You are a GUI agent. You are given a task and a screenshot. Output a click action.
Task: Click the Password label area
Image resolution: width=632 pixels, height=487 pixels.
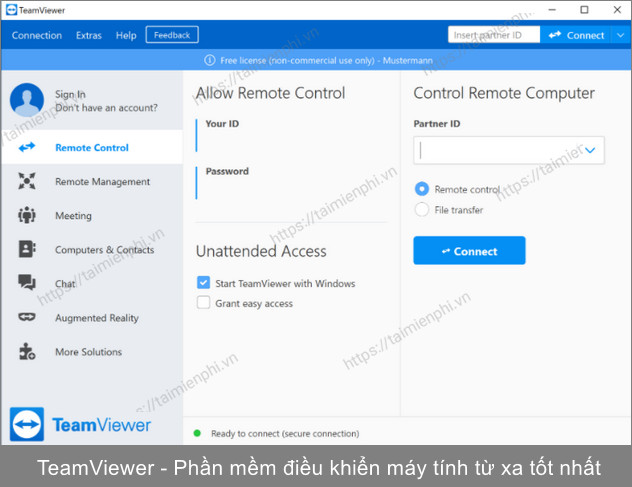coord(227,171)
